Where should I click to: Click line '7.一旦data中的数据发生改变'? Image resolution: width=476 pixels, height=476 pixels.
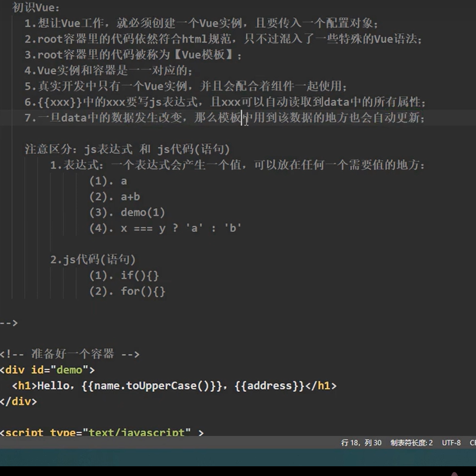(x=225, y=118)
